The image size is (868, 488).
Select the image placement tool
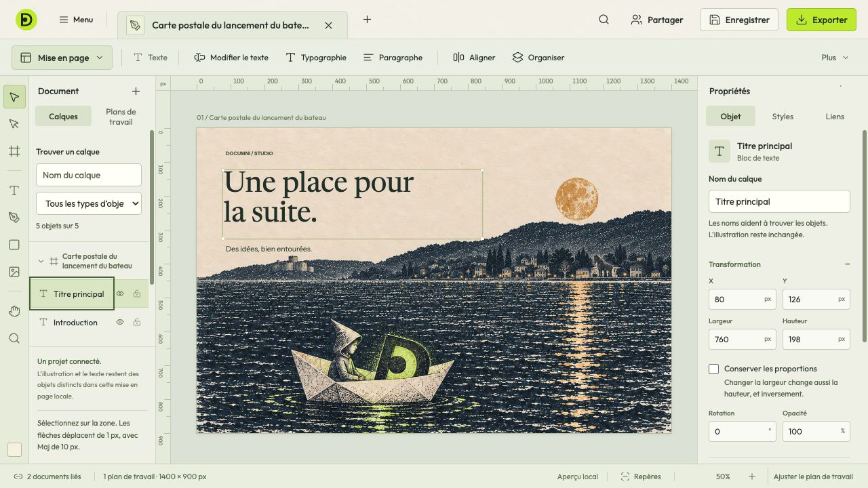click(x=14, y=272)
